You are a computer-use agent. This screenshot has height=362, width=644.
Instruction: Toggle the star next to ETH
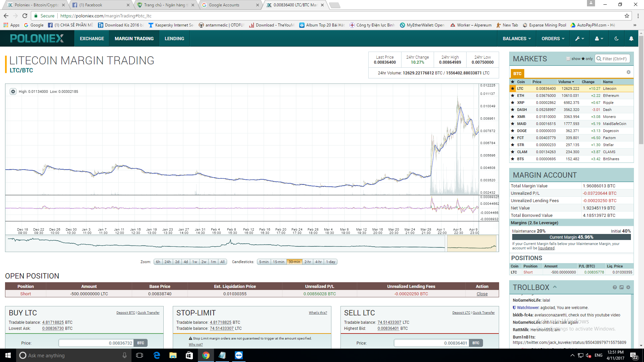pos(513,96)
